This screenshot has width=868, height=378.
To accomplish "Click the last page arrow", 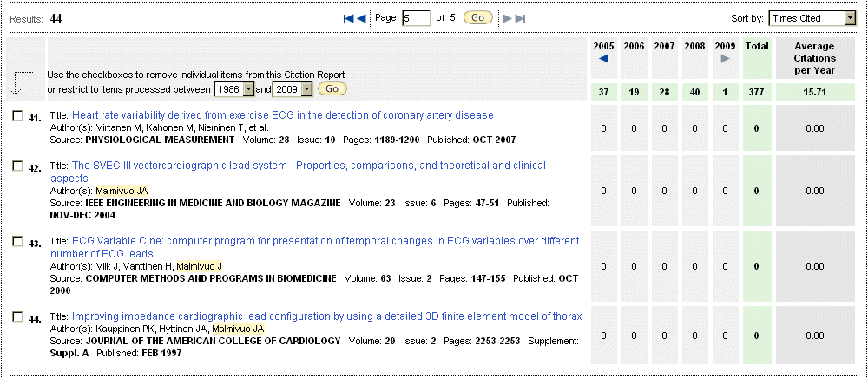I will (520, 18).
